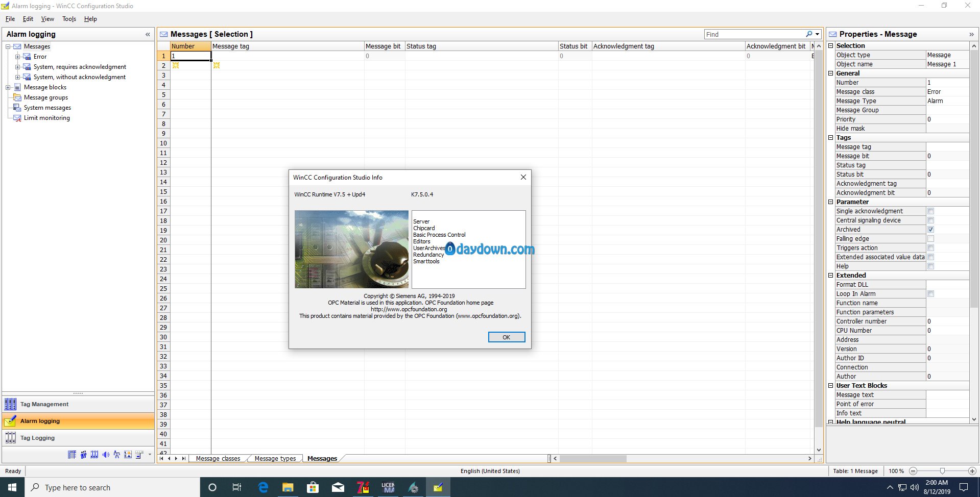Screen dimensions: 980x497
Task: Open WinCC Explorer taskbar icon
Action: [x=413, y=487]
